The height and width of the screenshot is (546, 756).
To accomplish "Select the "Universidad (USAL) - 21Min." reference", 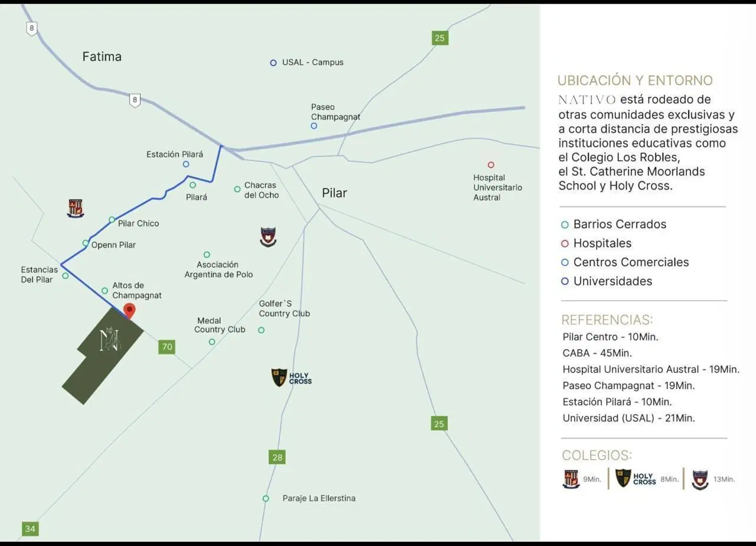I will (628, 418).
